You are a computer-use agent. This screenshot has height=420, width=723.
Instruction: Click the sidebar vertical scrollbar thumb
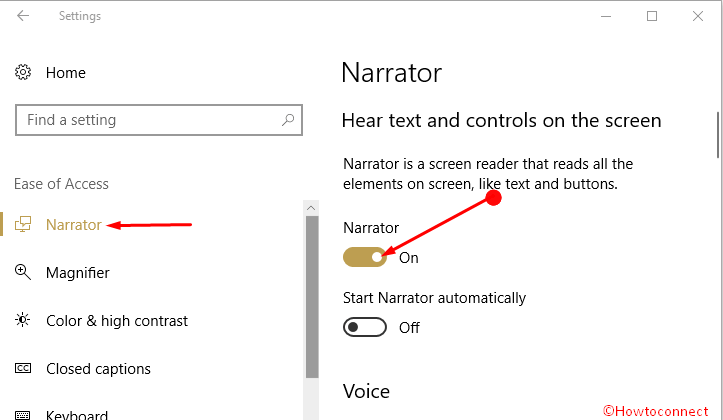coord(312,297)
